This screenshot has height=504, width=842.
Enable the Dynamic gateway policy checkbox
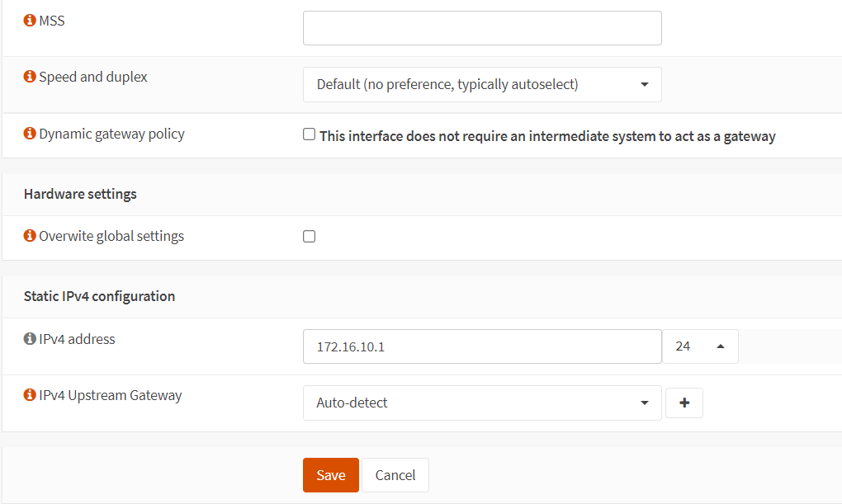(x=310, y=134)
